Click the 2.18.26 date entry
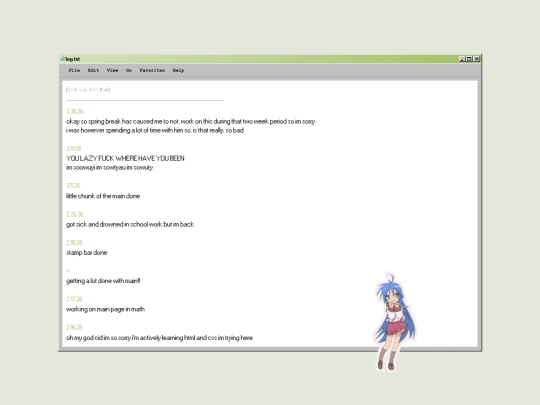The height and width of the screenshot is (405, 540). click(74, 242)
